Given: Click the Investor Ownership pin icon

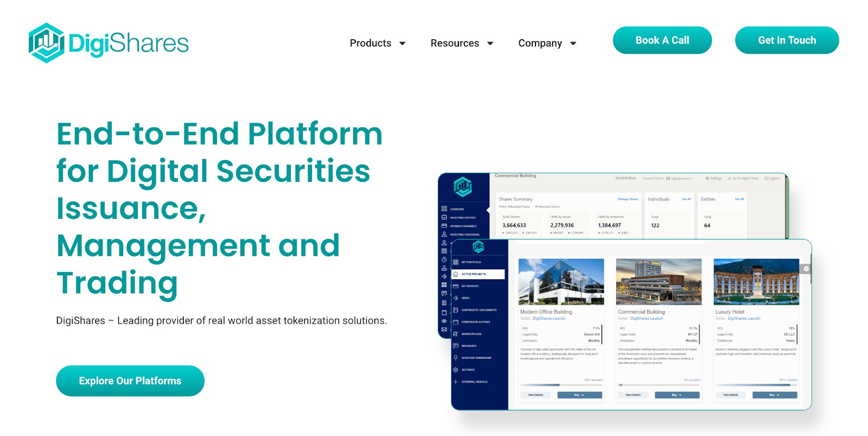Looking at the screenshot, I should click(x=456, y=358).
